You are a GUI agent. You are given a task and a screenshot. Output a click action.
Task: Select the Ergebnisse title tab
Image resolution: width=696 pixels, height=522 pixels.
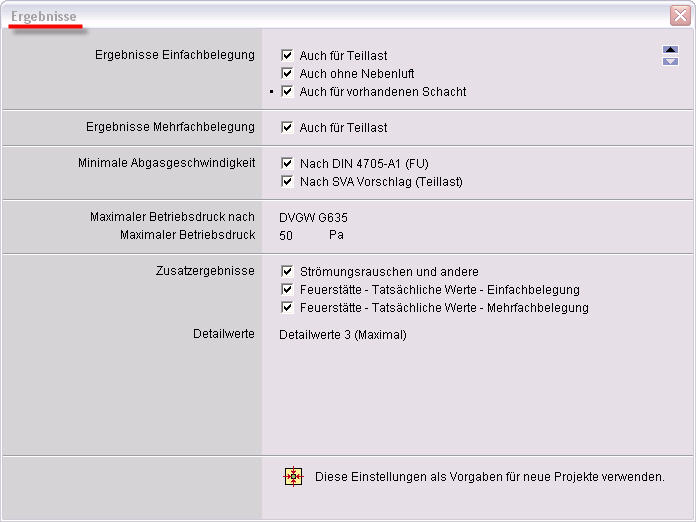[x=44, y=17]
